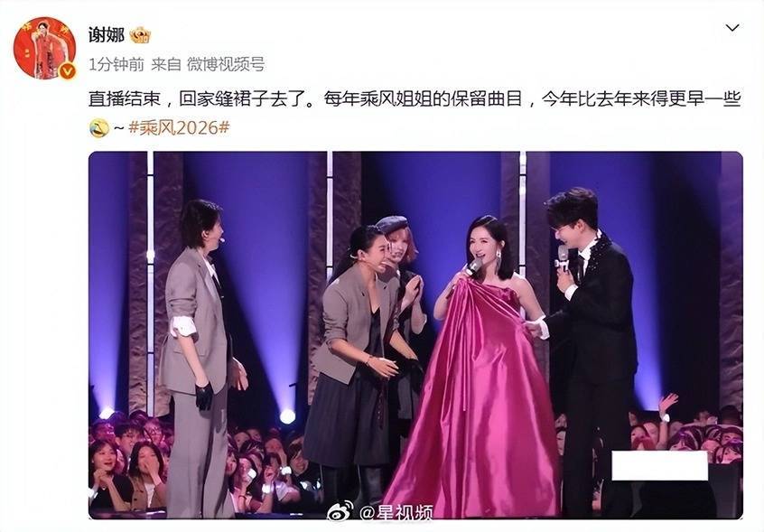Open the 微博视频号 source link
The height and width of the screenshot is (532, 764).
pyautogui.click(x=226, y=64)
